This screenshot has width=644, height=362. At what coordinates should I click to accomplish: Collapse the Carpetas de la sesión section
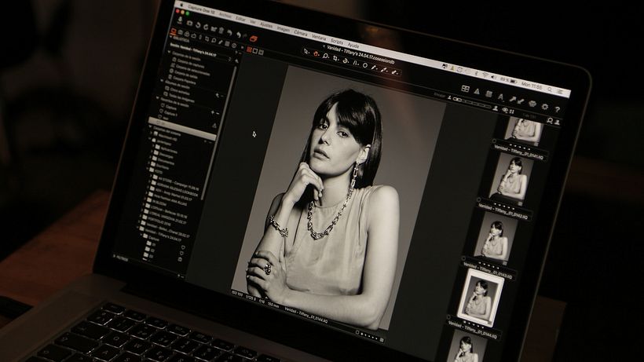pos(169,51)
